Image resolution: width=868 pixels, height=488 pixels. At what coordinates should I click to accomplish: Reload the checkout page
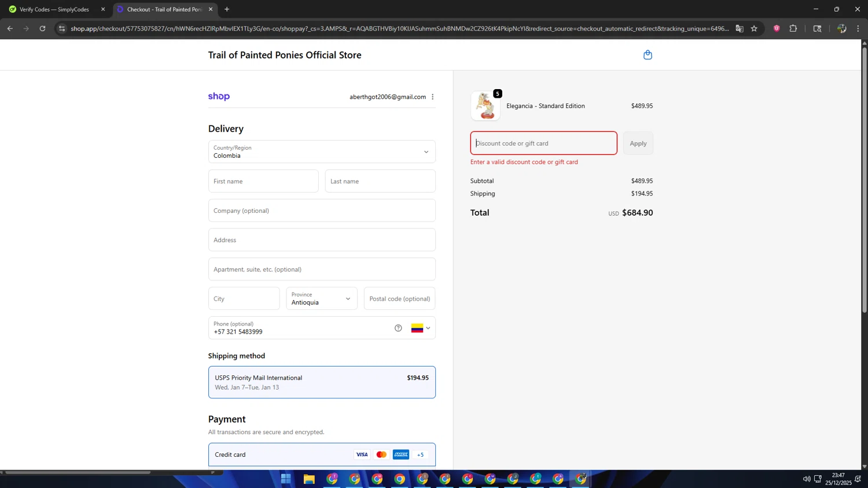(42, 28)
